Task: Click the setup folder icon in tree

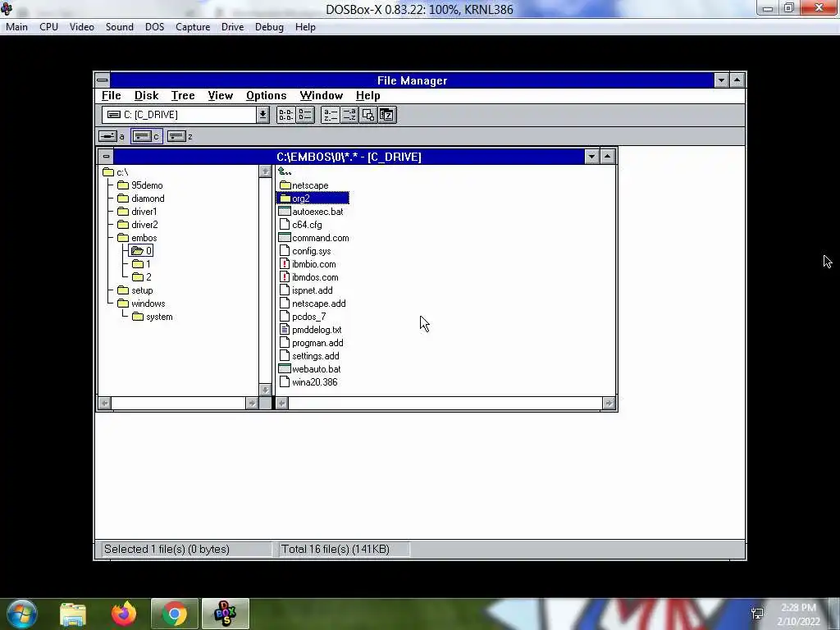Action: coord(123,290)
